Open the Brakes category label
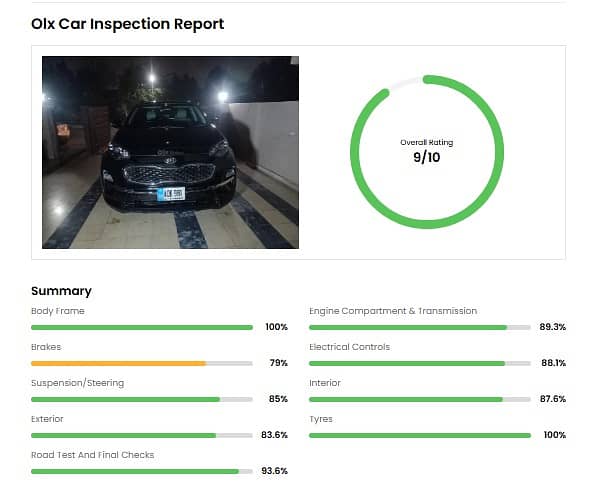The height and width of the screenshot is (502, 604). click(x=46, y=347)
